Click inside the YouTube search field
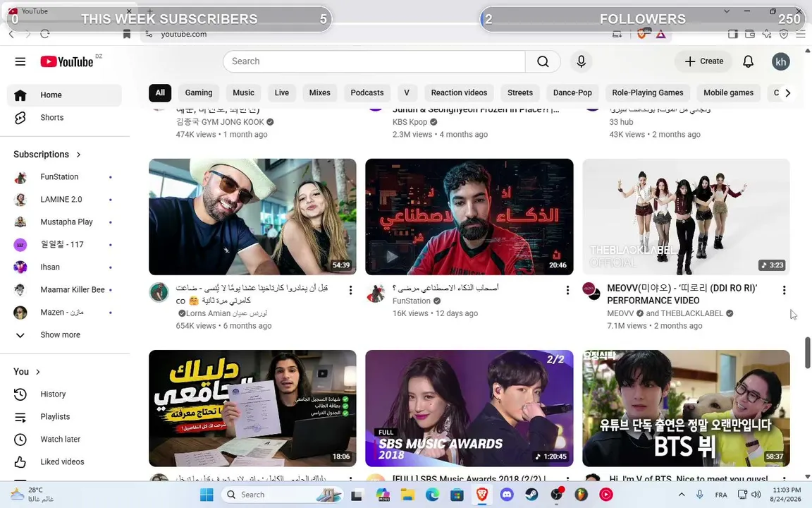The height and width of the screenshot is (508, 812). [x=374, y=61]
